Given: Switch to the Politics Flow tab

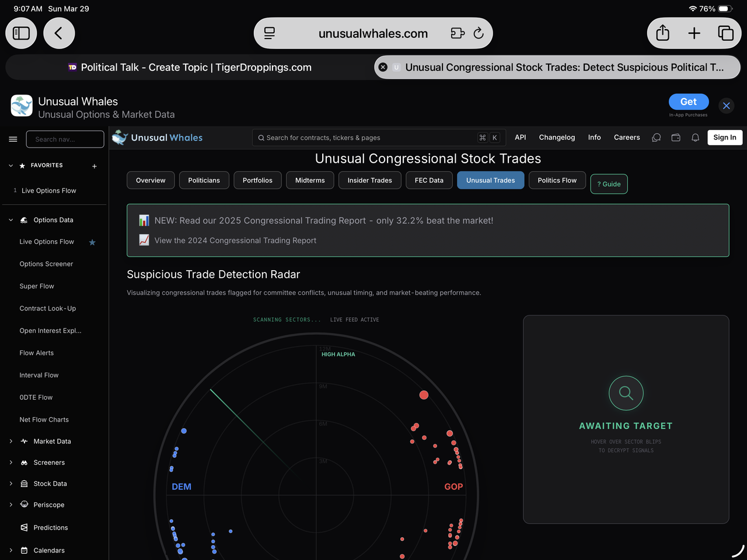Looking at the screenshot, I should (x=557, y=180).
